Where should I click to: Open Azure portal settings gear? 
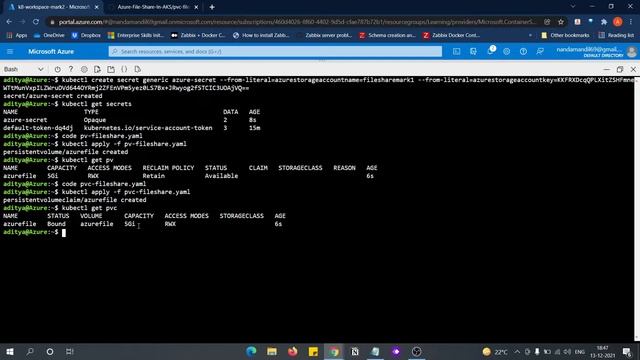point(507,51)
